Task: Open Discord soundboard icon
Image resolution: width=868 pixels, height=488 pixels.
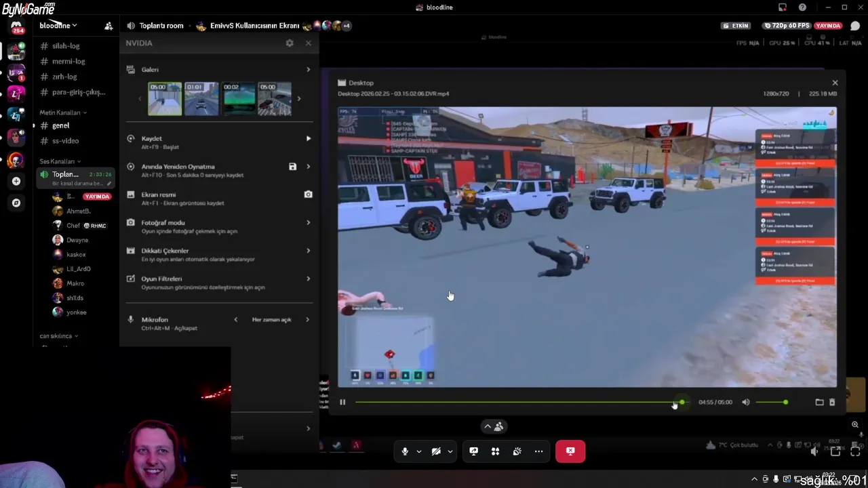Action: tap(517, 451)
